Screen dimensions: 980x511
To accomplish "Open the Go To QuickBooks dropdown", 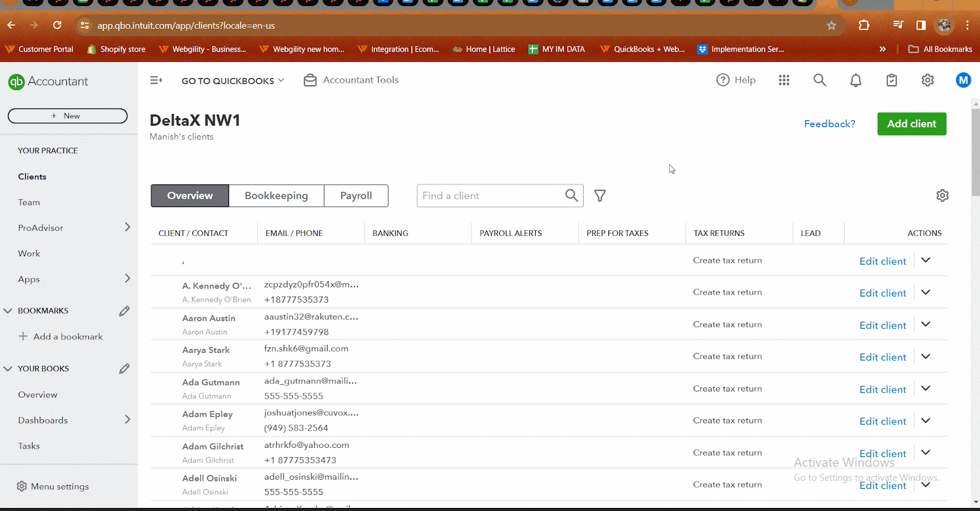I will (233, 81).
